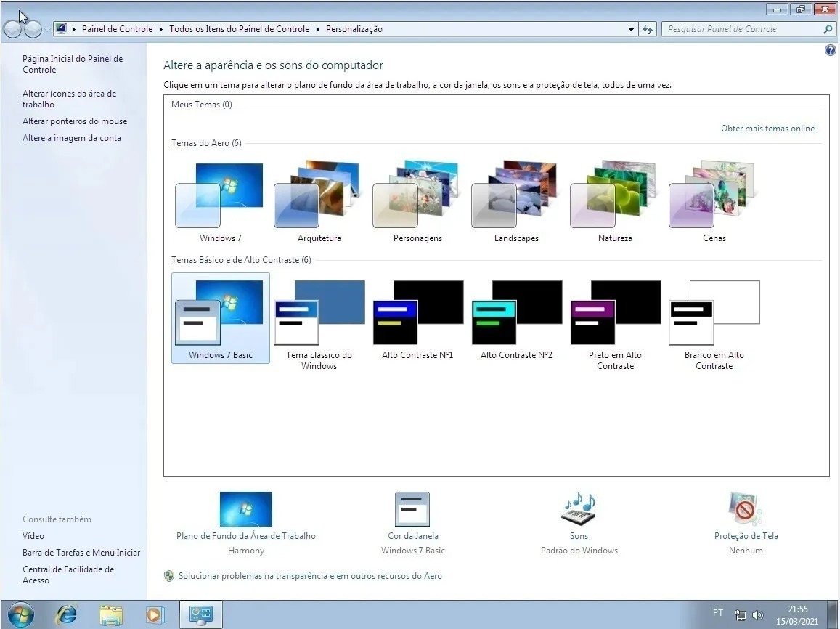Go to Todos os Itens do Painel de Controle
840x629 pixels.
click(239, 29)
